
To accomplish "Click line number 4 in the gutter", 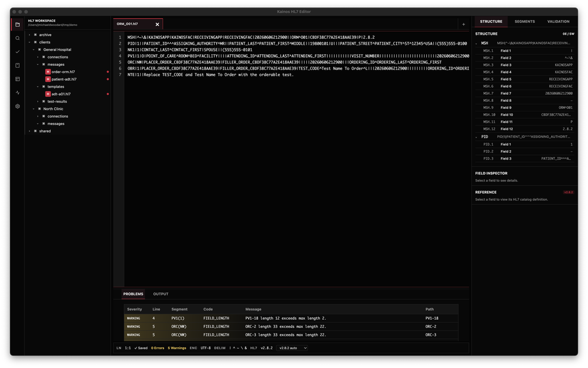I will (120, 56).
